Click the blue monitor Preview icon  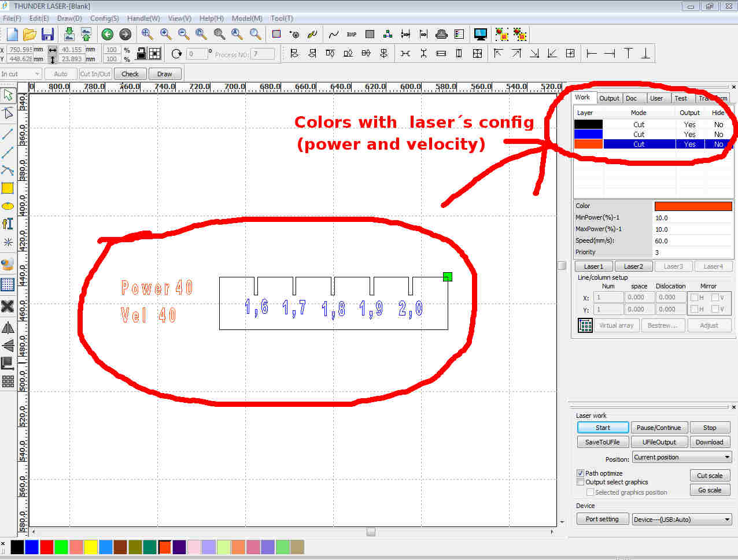(480, 34)
